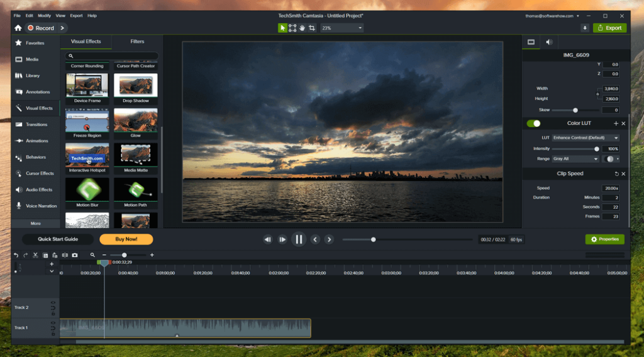Adjust the Skew slider handle
Screen dimensions: 644x357
pyautogui.click(x=575, y=110)
